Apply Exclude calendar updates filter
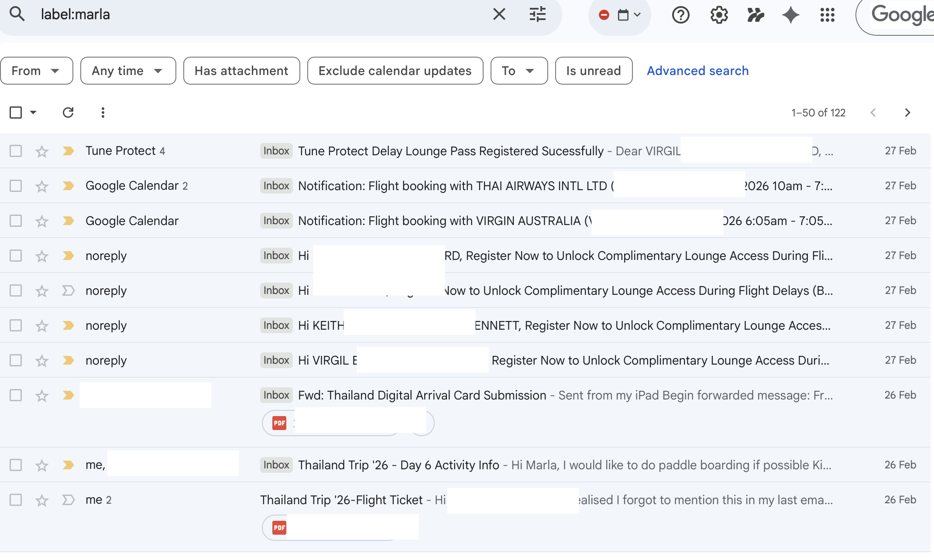 [x=395, y=71]
